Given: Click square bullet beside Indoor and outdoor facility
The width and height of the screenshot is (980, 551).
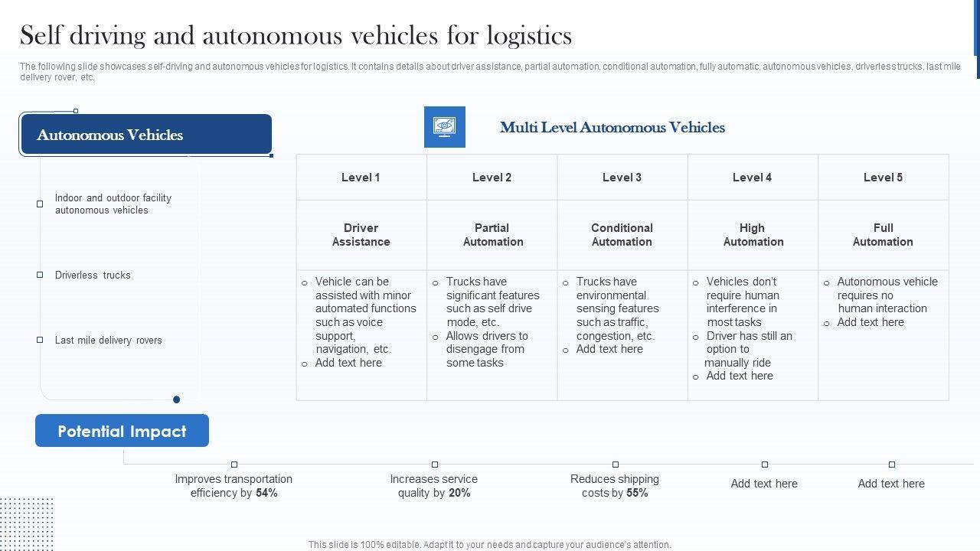Looking at the screenshot, I should (40, 204).
